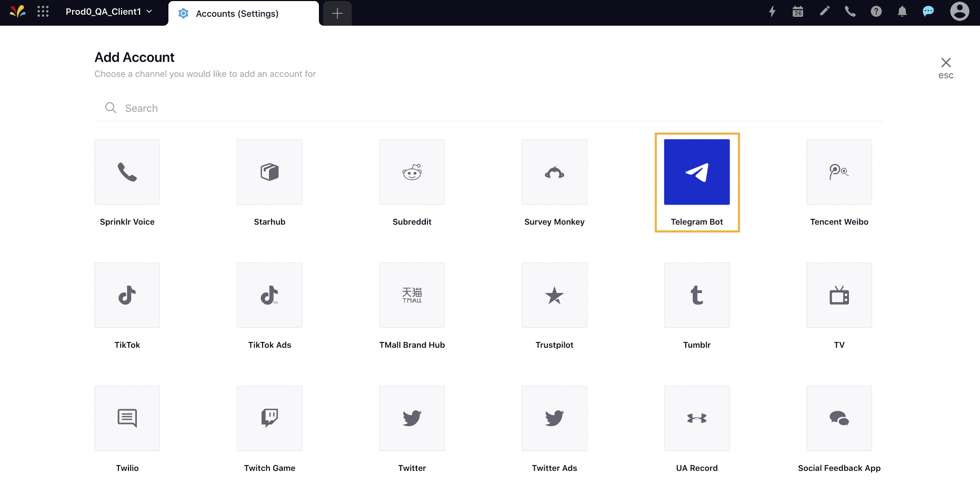Click the search magnifier icon
The height and width of the screenshot is (485, 980).
pyautogui.click(x=111, y=108)
